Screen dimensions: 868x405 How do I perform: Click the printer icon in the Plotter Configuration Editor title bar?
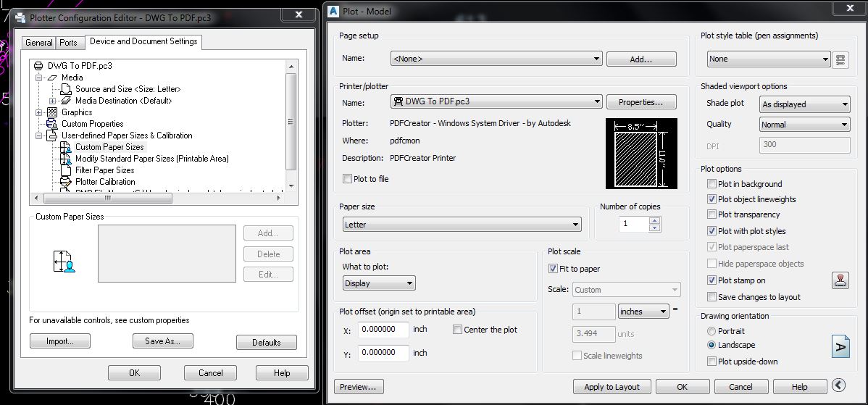click(20, 17)
